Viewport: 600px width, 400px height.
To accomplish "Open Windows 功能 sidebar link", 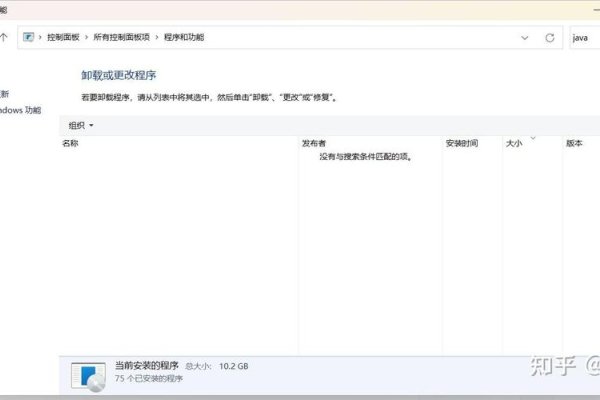I will click(20, 110).
